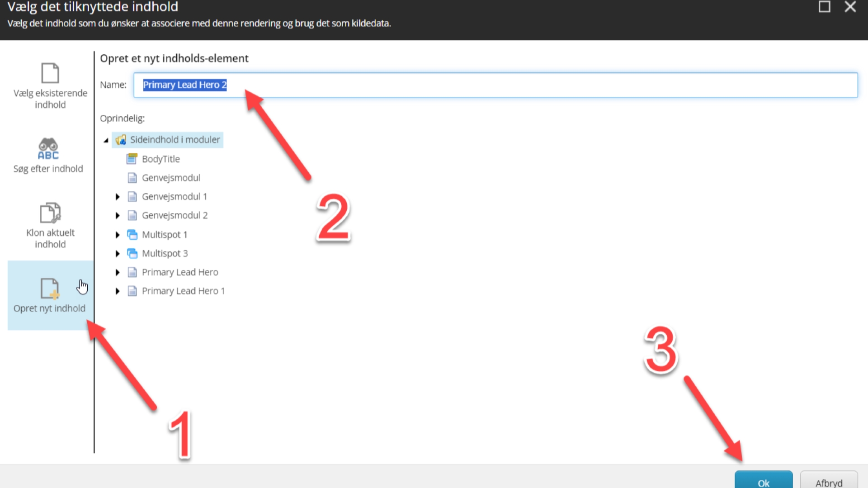
Task: Expand the Genvejsmodul 2 tree node
Action: click(x=118, y=216)
